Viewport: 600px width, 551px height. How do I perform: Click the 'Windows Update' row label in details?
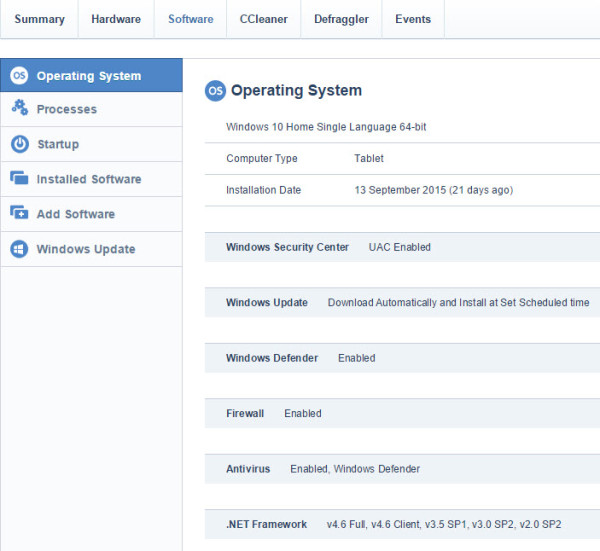pyautogui.click(x=267, y=302)
